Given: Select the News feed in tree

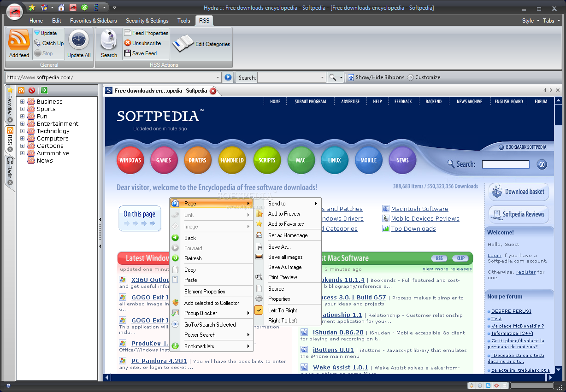Looking at the screenshot, I should pos(45,161).
